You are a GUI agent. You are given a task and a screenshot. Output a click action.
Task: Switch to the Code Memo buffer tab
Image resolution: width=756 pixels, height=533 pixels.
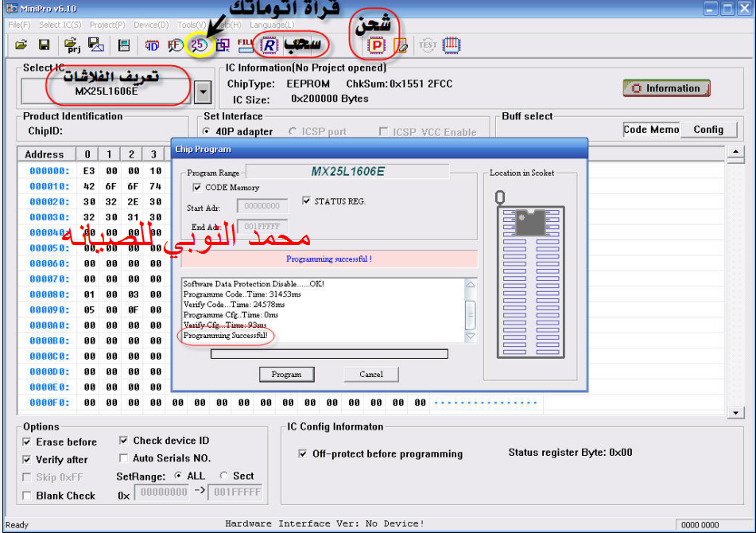pyautogui.click(x=651, y=129)
